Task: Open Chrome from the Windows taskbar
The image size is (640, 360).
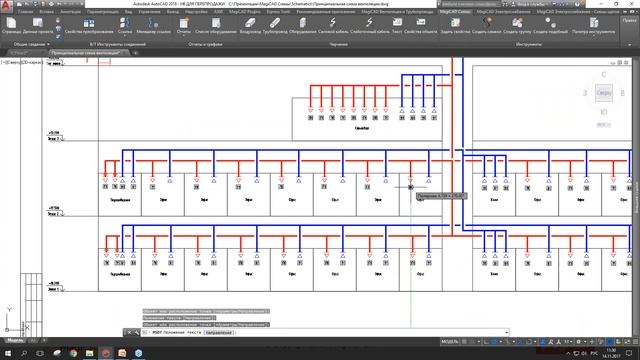Action: click(x=73, y=353)
